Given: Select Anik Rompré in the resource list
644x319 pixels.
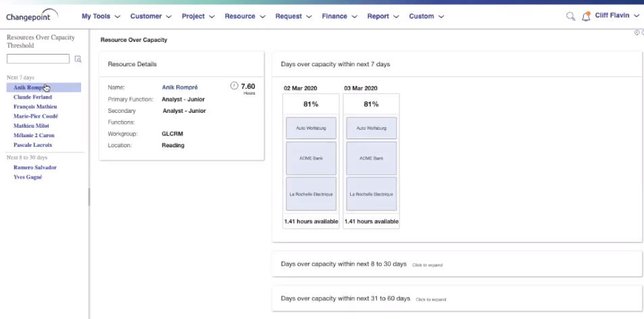Looking at the screenshot, I should 43,87.
